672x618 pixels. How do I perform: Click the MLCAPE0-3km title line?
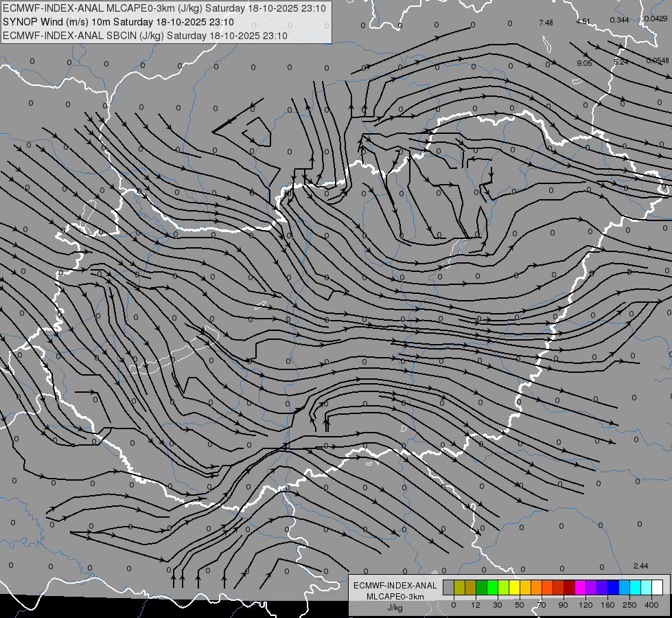pos(164,8)
